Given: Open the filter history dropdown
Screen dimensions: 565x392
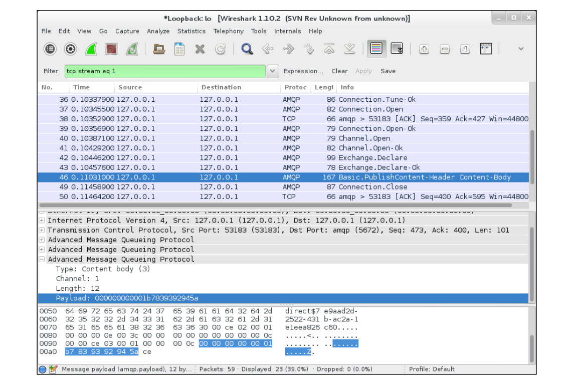Looking at the screenshot, I should point(273,71).
